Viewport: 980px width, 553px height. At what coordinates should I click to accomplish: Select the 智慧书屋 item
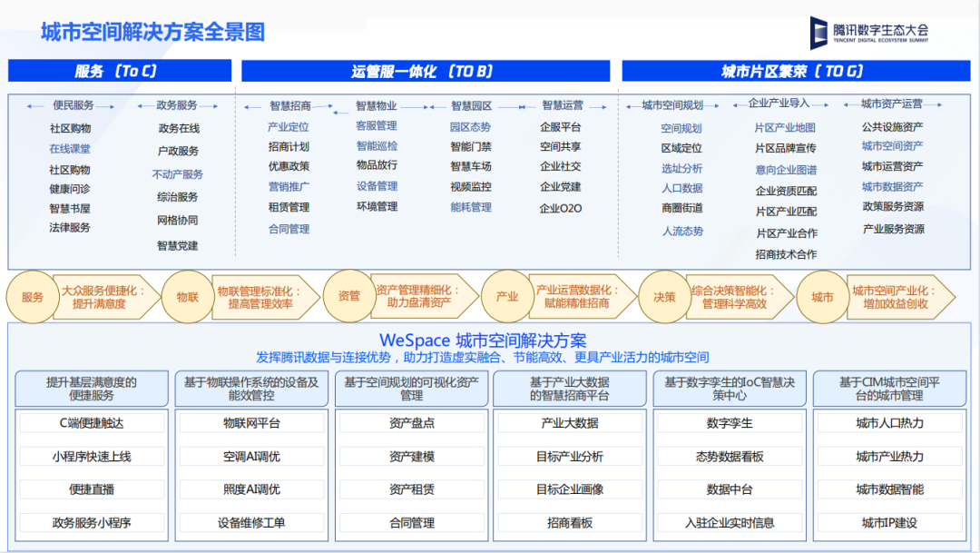(70, 208)
